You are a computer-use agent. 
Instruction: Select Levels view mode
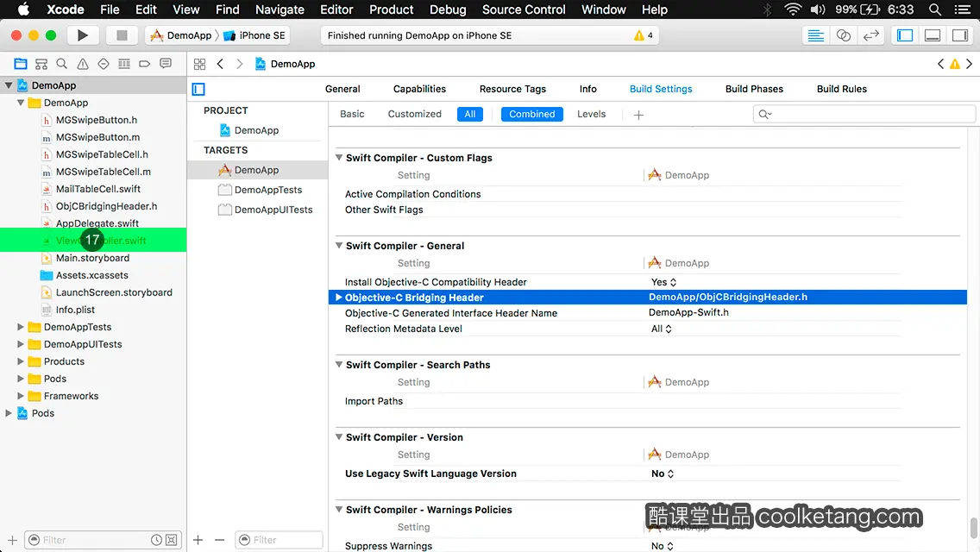click(x=591, y=114)
